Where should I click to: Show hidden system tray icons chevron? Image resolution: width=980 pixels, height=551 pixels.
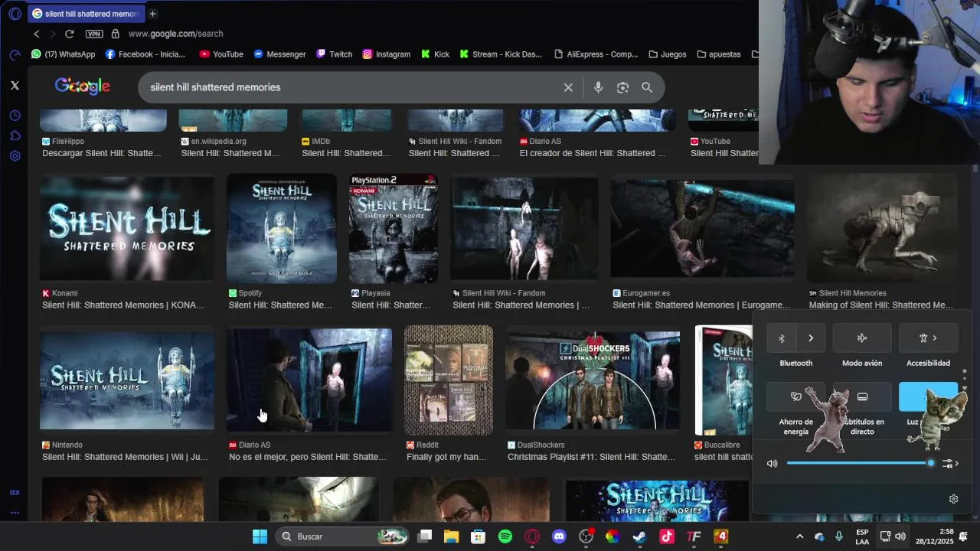(x=799, y=536)
